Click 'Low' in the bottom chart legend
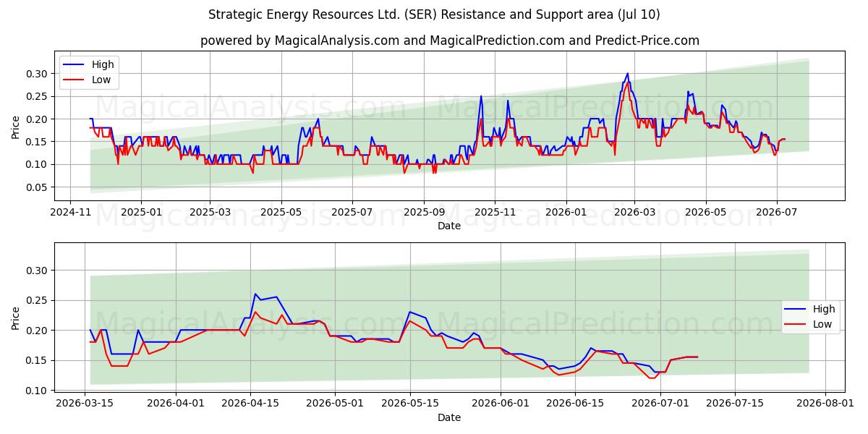 822,324
